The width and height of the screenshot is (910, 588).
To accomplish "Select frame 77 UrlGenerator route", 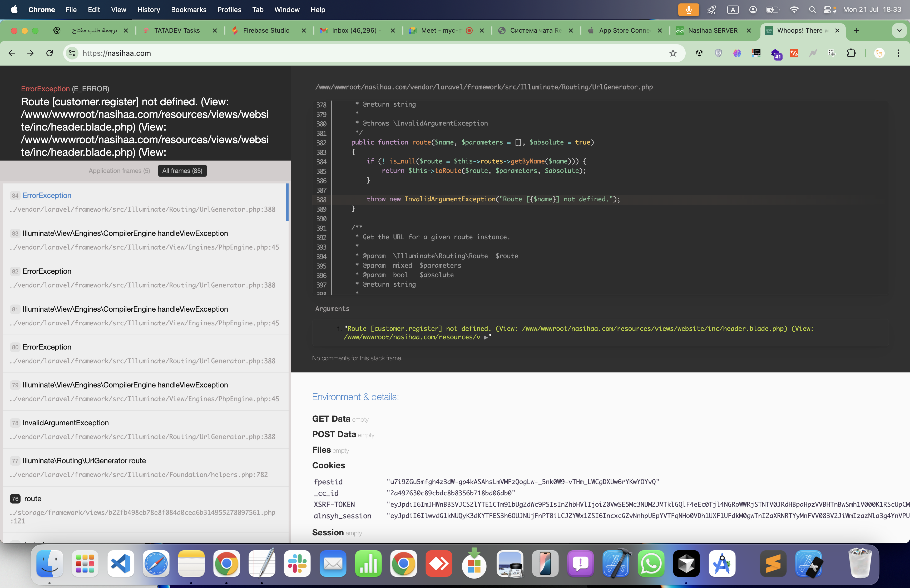I will coord(145,467).
